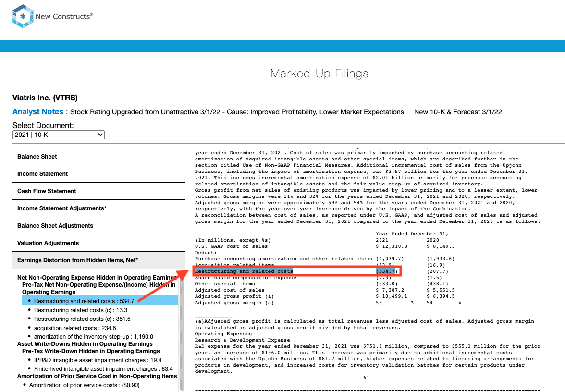
Task: Collapse Earnings Distortion from Hidden Items section
Action: click(x=99, y=260)
